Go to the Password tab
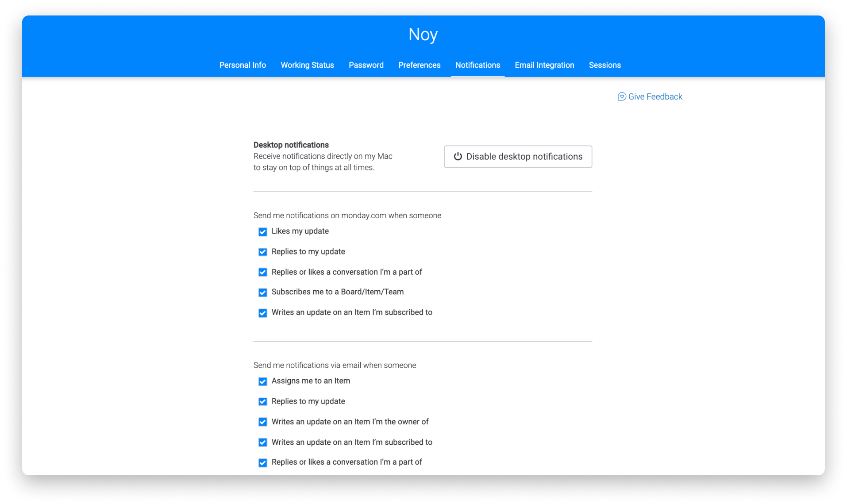Screen dimensions: 847x504 click(x=366, y=65)
